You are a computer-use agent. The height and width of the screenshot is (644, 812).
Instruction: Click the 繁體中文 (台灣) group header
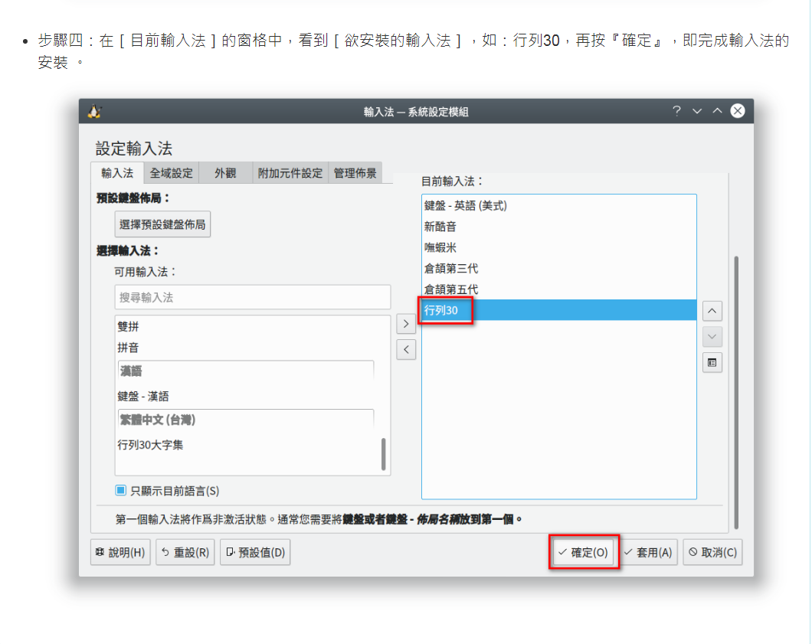[246, 420]
